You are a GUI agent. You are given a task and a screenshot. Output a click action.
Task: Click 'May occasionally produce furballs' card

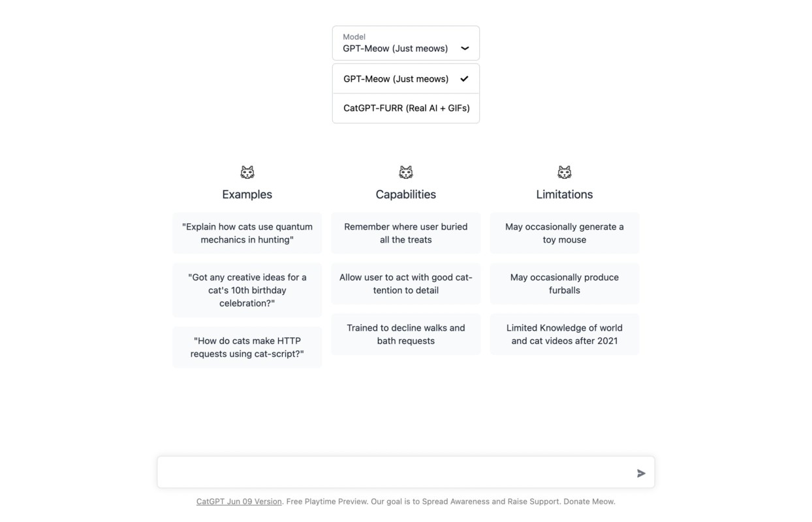(x=565, y=284)
